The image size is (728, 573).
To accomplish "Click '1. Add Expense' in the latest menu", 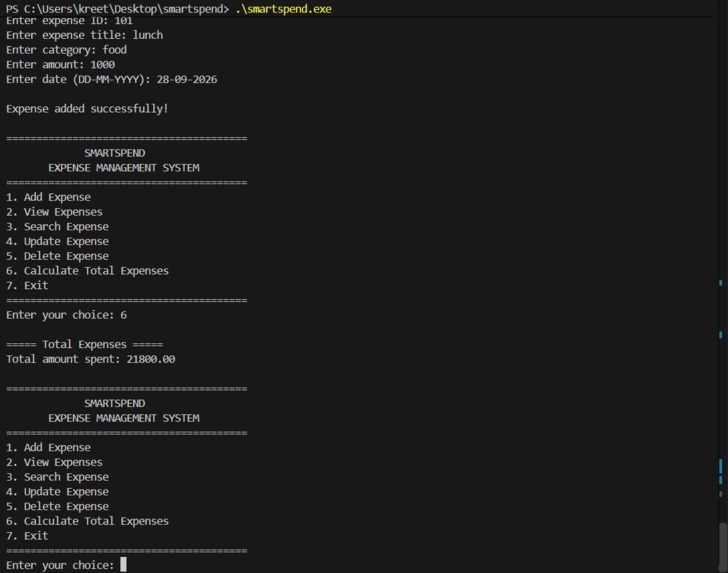I will [x=48, y=448].
